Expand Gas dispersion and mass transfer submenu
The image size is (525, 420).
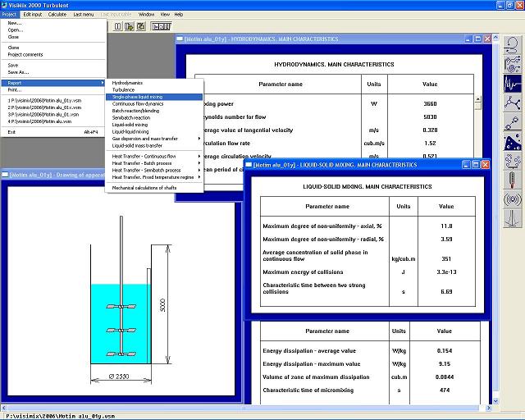pyautogui.click(x=199, y=139)
